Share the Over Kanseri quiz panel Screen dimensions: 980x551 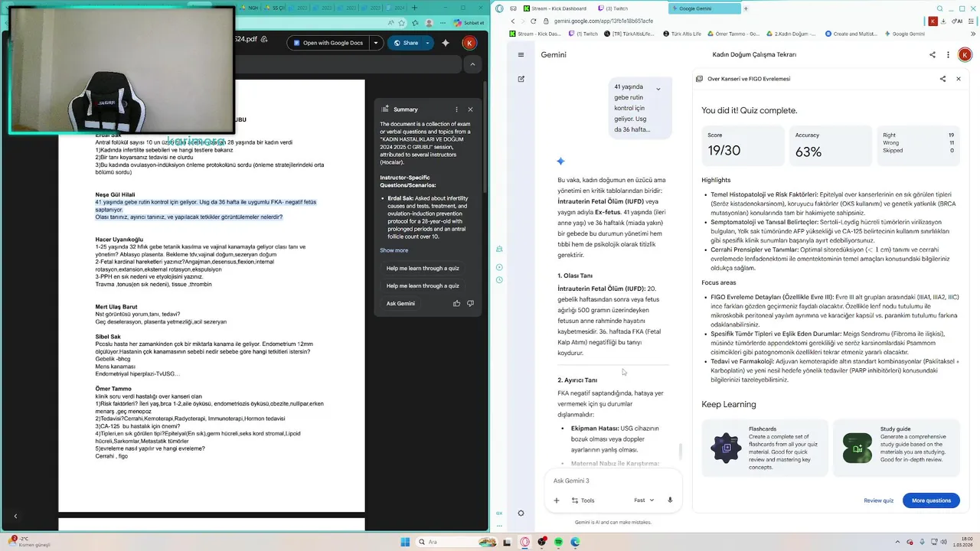(x=942, y=79)
